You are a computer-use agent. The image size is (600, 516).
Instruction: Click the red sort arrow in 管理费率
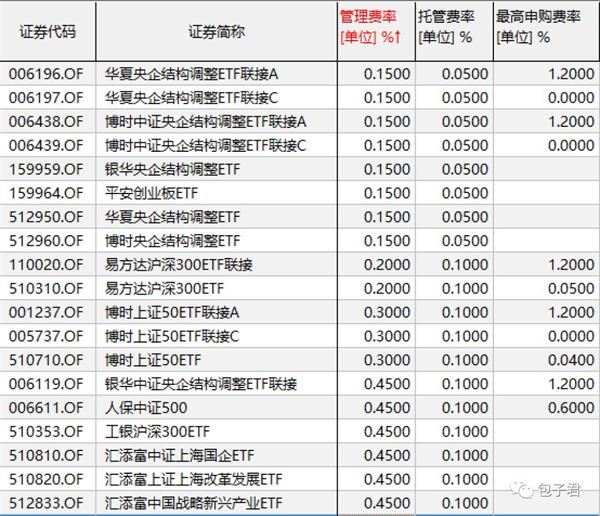click(397, 37)
